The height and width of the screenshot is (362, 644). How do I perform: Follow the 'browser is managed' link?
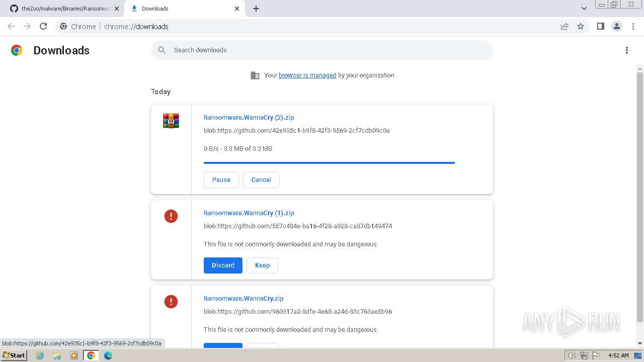(x=307, y=75)
